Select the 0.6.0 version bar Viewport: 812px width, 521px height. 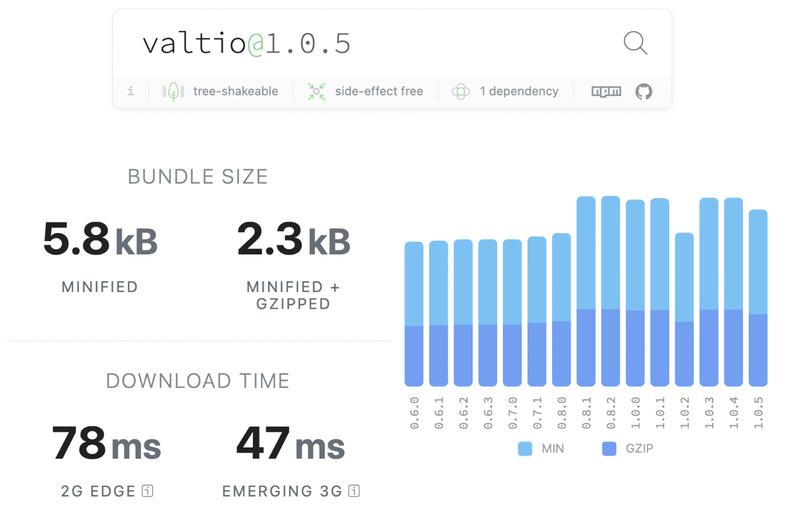414,314
